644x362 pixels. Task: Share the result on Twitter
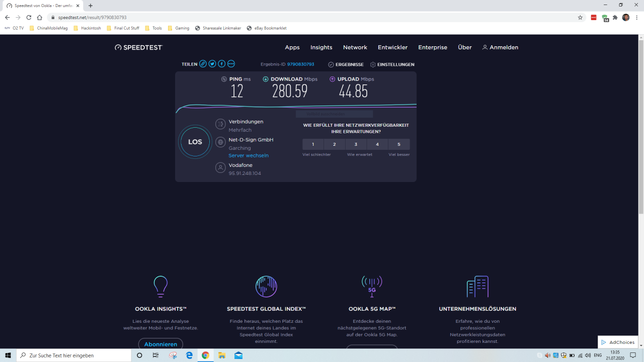point(212,64)
